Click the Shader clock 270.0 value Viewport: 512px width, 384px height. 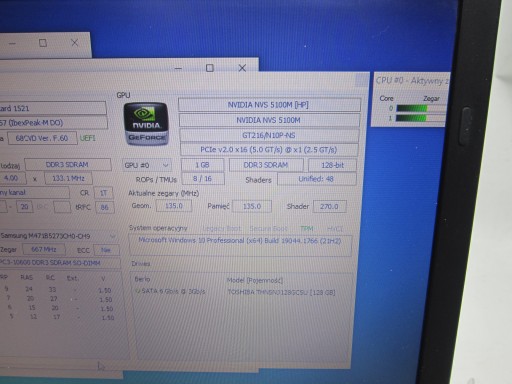(329, 206)
